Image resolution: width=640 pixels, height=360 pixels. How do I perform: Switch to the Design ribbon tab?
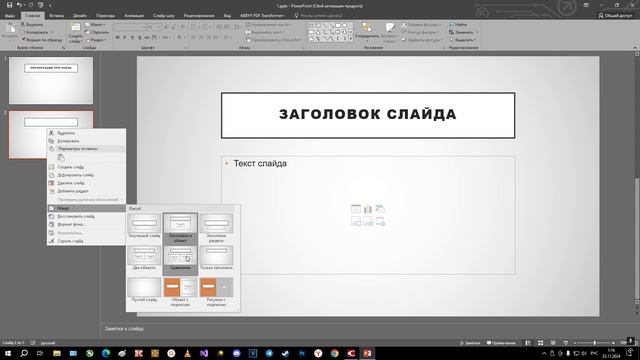click(80, 16)
